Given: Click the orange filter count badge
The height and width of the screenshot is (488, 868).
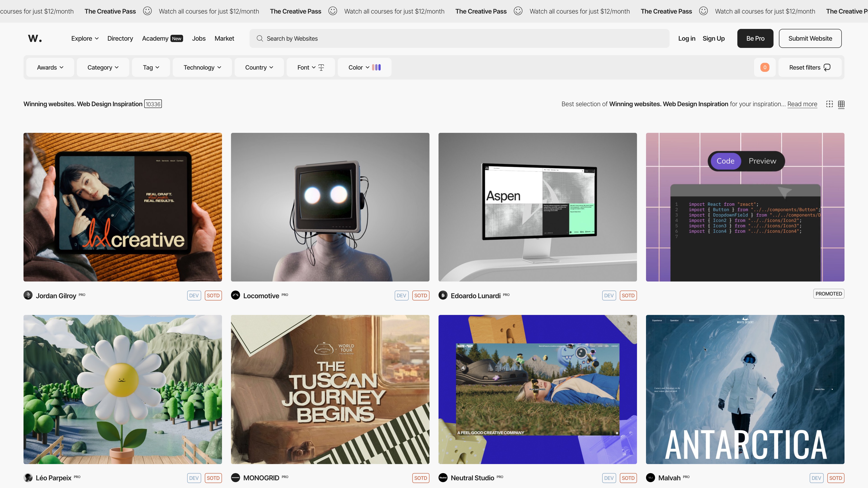Looking at the screenshot, I should pyautogui.click(x=765, y=67).
